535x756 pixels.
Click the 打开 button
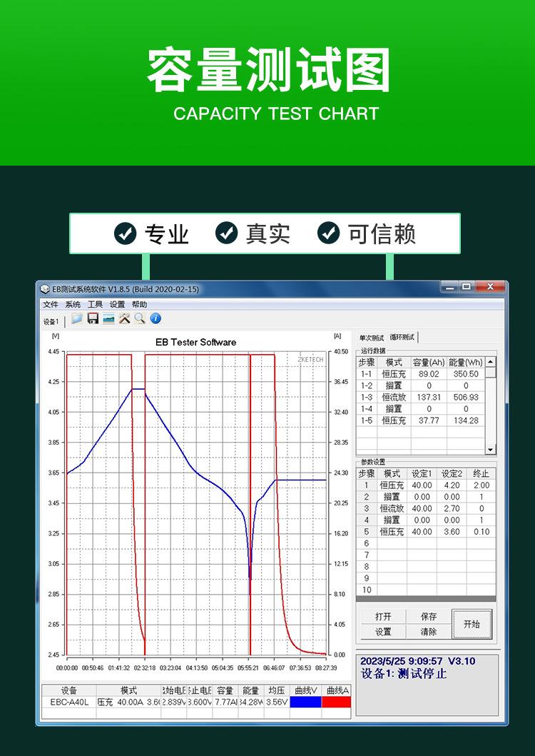tap(383, 617)
